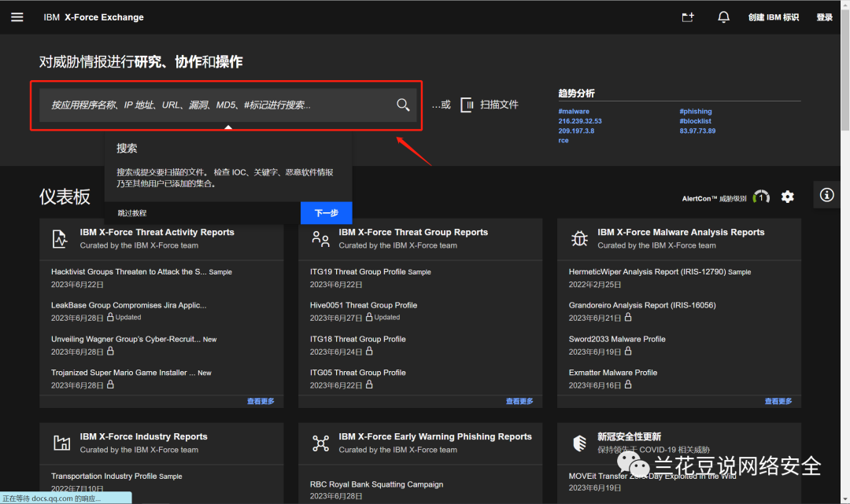Image resolution: width=850 pixels, height=504 pixels.
Task: Open trending IP 216.239.32.53
Action: pyautogui.click(x=580, y=121)
